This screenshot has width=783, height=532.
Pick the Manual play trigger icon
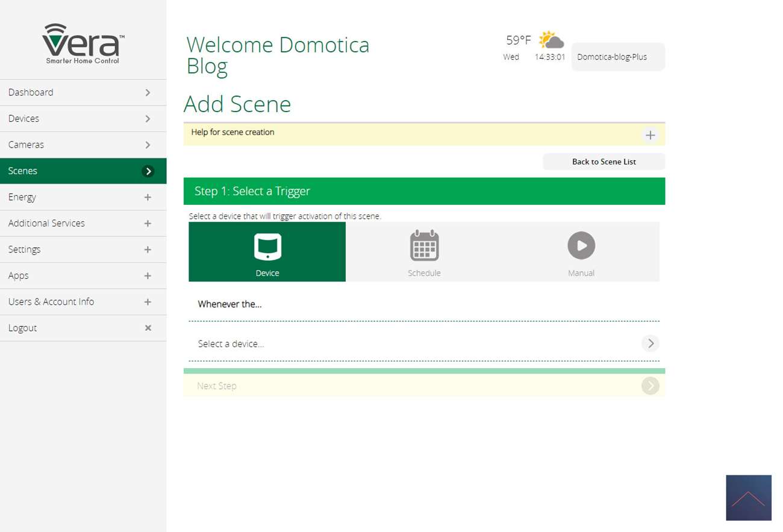(x=581, y=246)
